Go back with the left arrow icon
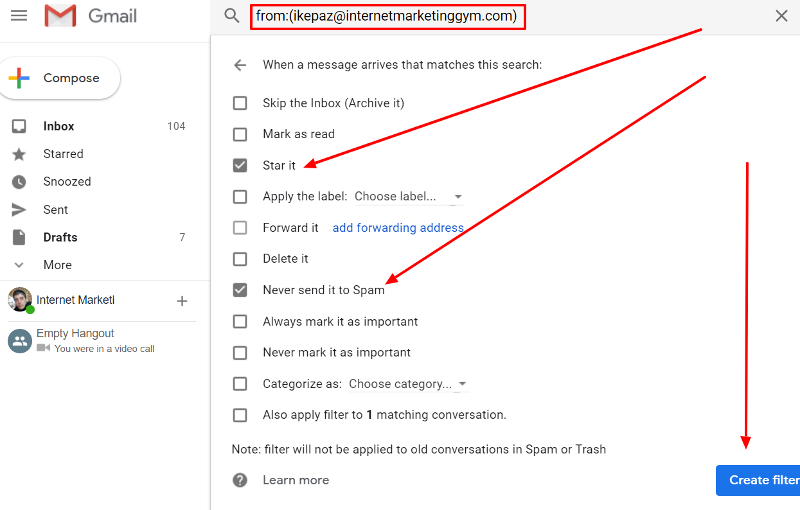 240,65
